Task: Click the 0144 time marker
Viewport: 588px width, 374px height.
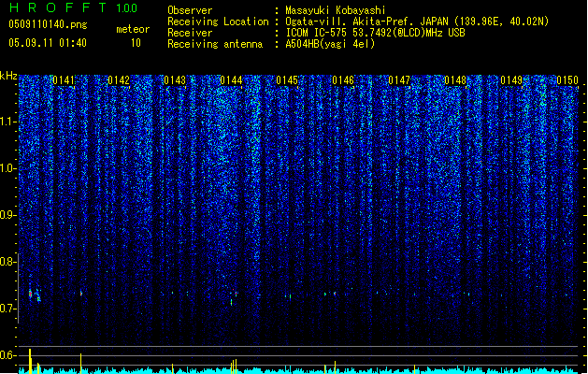Action: [231, 80]
